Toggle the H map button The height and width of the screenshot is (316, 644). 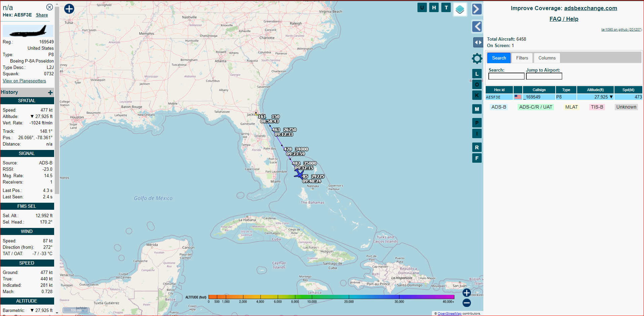pos(434,7)
